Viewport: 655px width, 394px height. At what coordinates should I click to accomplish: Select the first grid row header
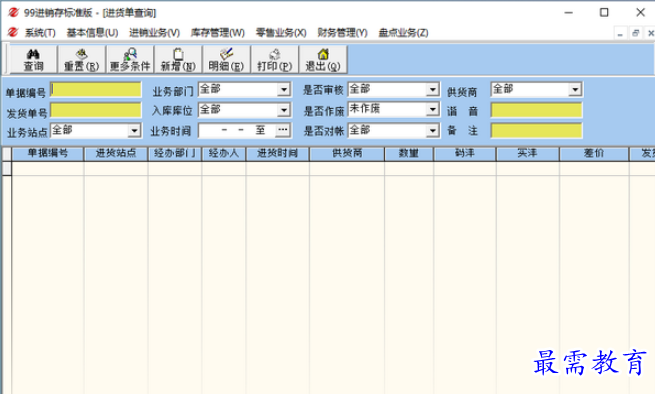pos(7,168)
